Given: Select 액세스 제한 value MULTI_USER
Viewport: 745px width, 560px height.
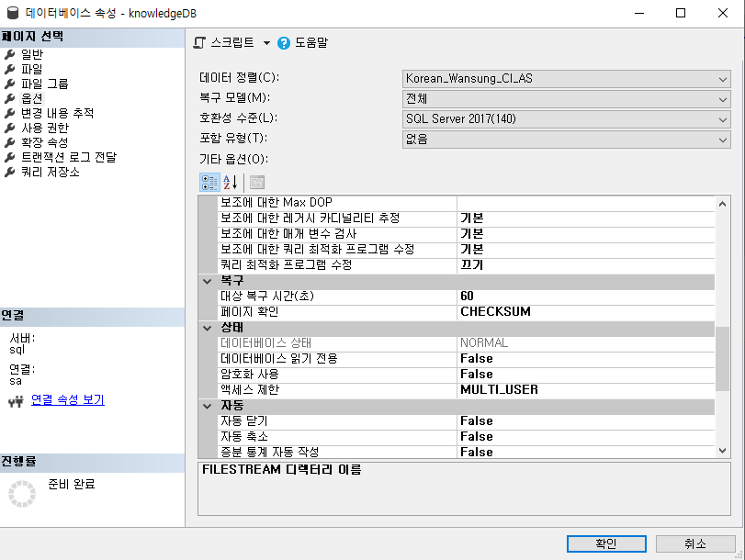Looking at the screenshot, I should [586, 390].
